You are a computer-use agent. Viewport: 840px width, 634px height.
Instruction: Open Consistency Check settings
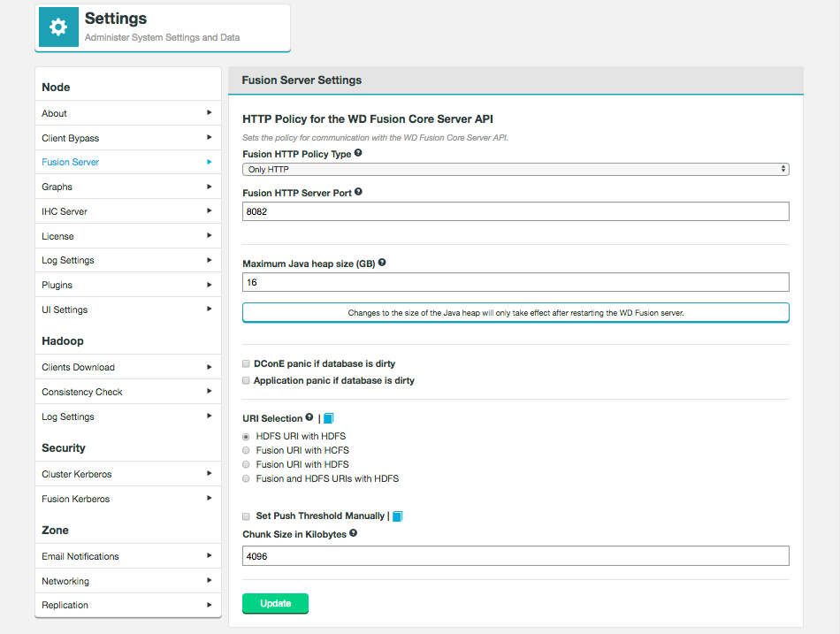pos(128,392)
